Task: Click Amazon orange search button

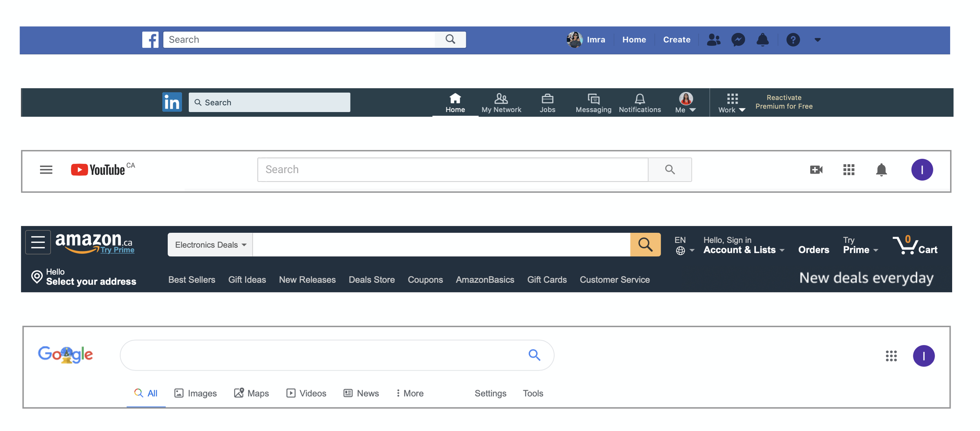Action: [x=645, y=244]
